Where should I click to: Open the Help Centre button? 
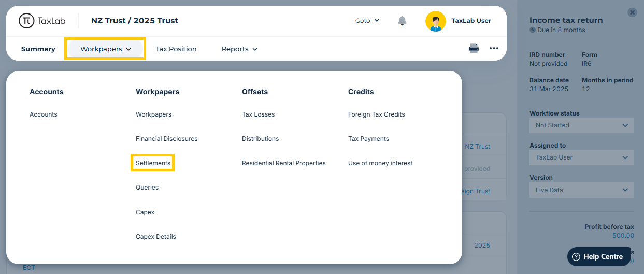point(600,256)
